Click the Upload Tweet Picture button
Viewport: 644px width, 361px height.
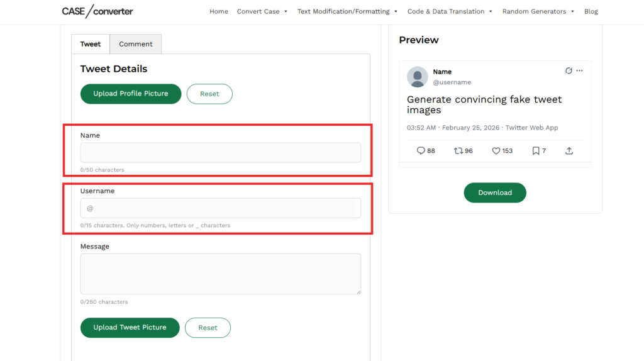pos(130,327)
